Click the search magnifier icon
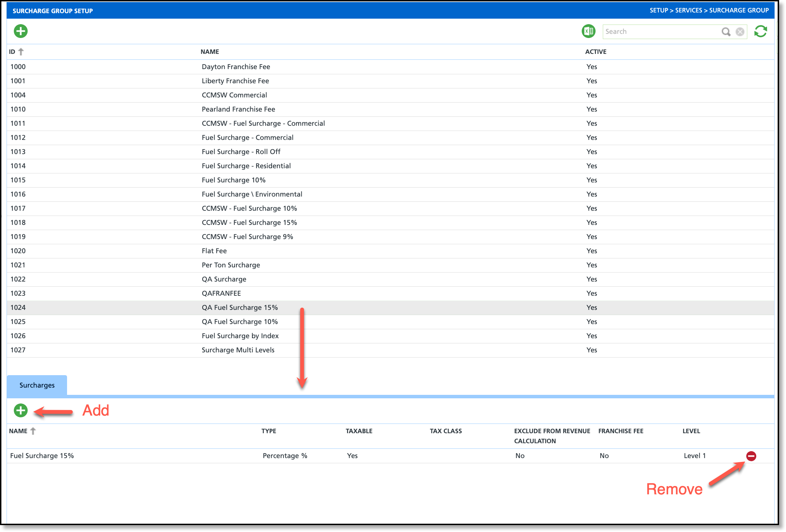 (726, 32)
